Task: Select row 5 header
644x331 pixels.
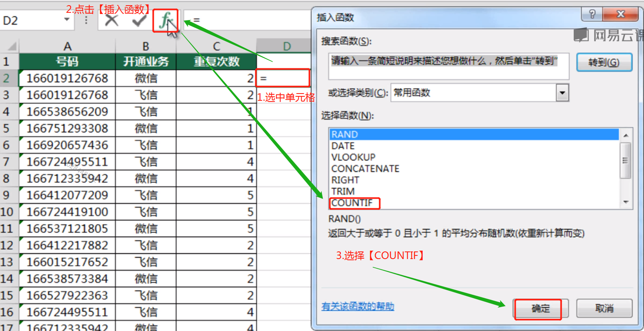Action: coord(9,128)
